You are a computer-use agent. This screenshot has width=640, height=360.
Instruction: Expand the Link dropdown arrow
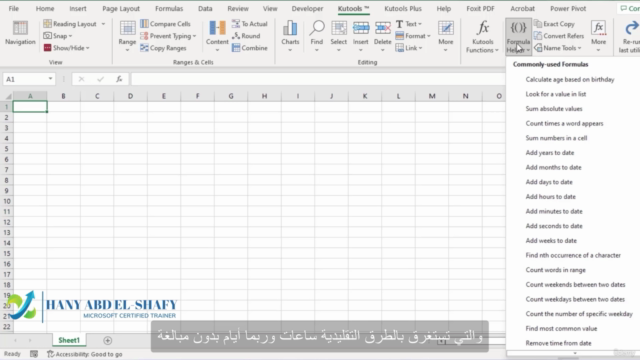421,48
